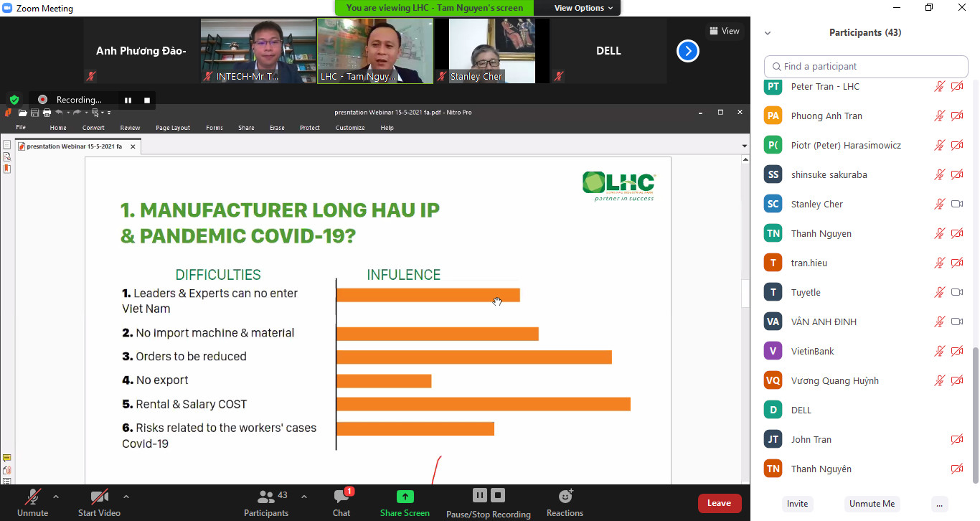Open the Share ribbon tab
The image size is (980, 521).
coord(246,128)
